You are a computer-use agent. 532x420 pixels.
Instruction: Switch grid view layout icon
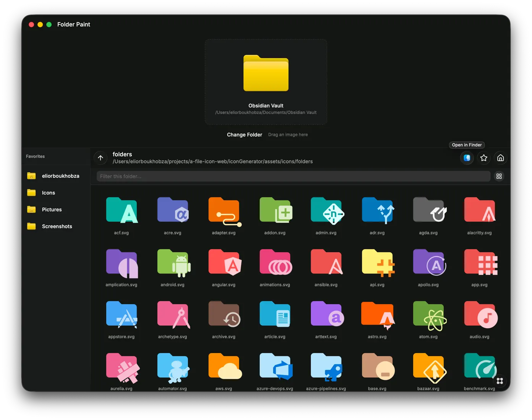[x=499, y=176]
